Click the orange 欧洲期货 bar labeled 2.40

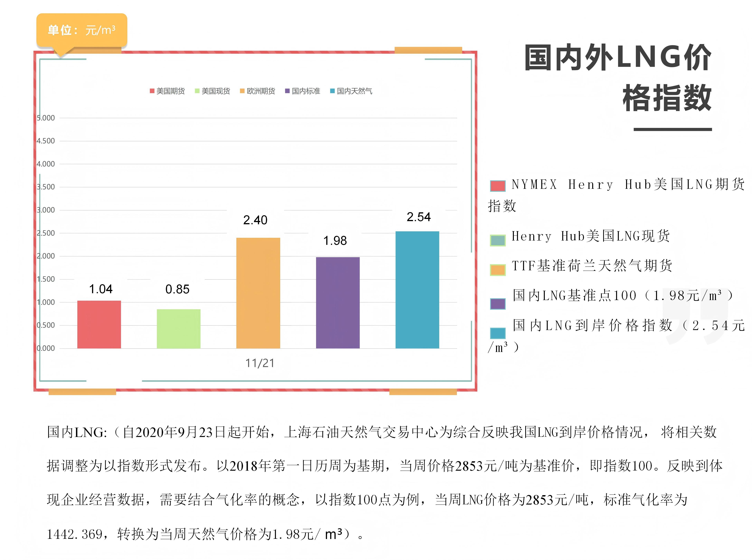click(258, 293)
